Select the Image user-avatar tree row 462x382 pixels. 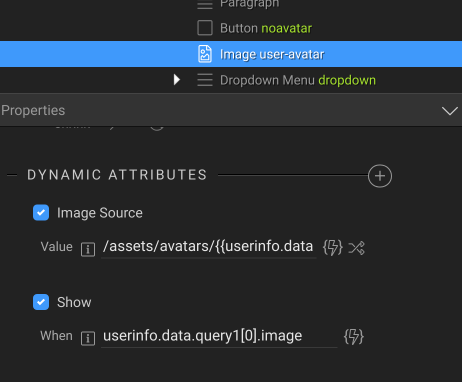231,54
